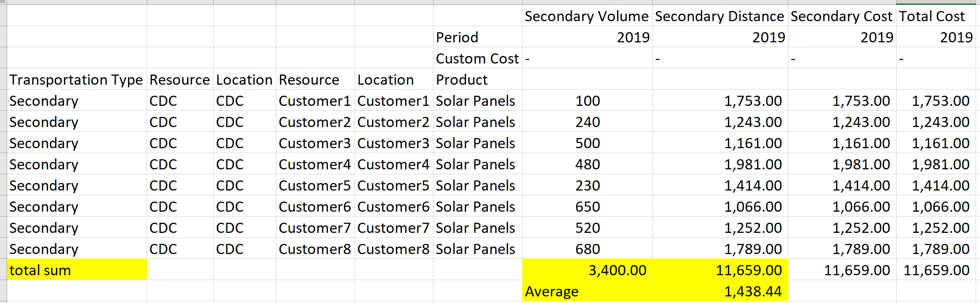Select the Total Cost header cell
This screenshot has height=303, width=980.
(935, 16)
